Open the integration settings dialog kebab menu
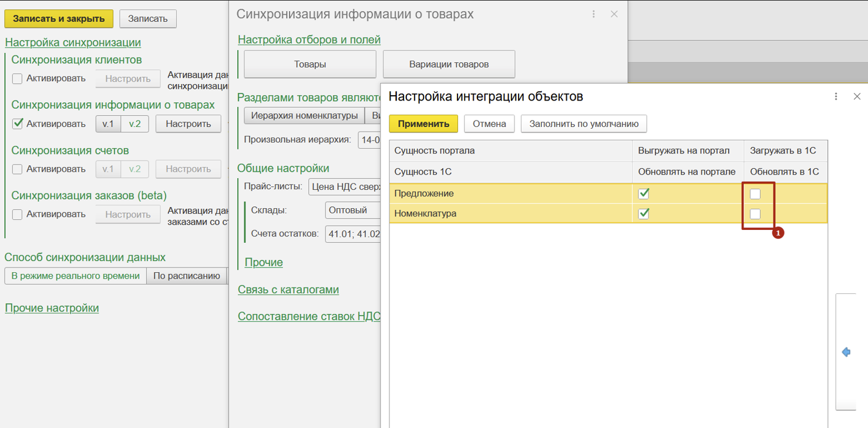The height and width of the screenshot is (428, 868). (x=836, y=96)
